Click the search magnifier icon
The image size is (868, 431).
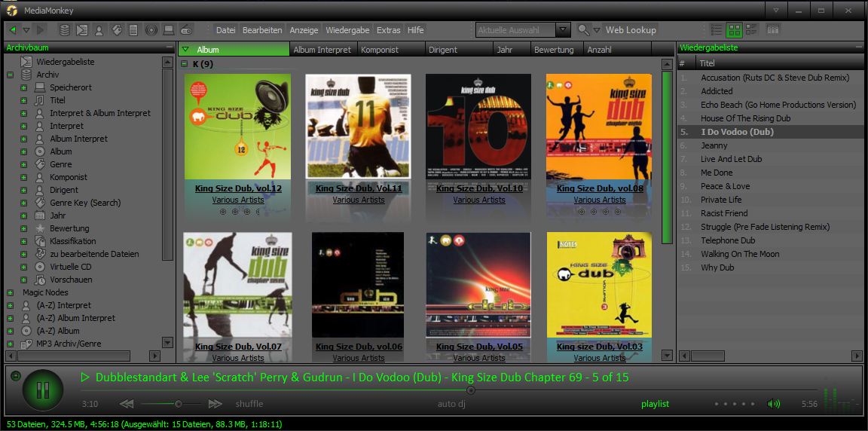[583, 30]
